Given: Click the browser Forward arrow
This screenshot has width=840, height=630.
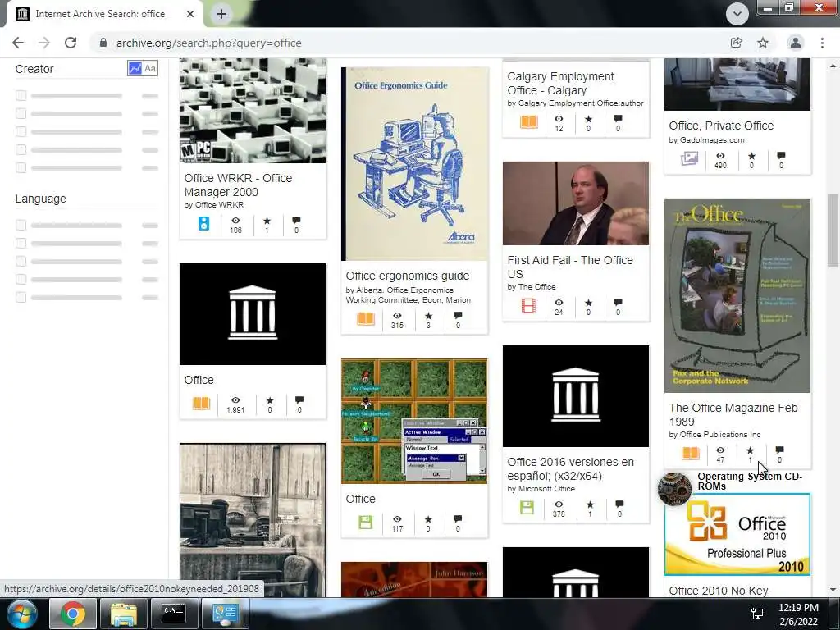Looking at the screenshot, I should tap(44, 43).
